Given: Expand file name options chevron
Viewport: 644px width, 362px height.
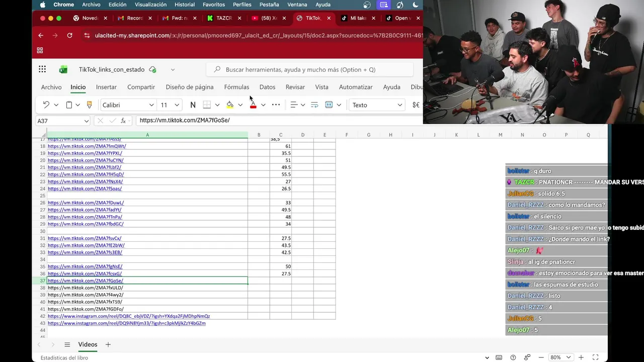Looking at the screenshot, I should 173,69.
